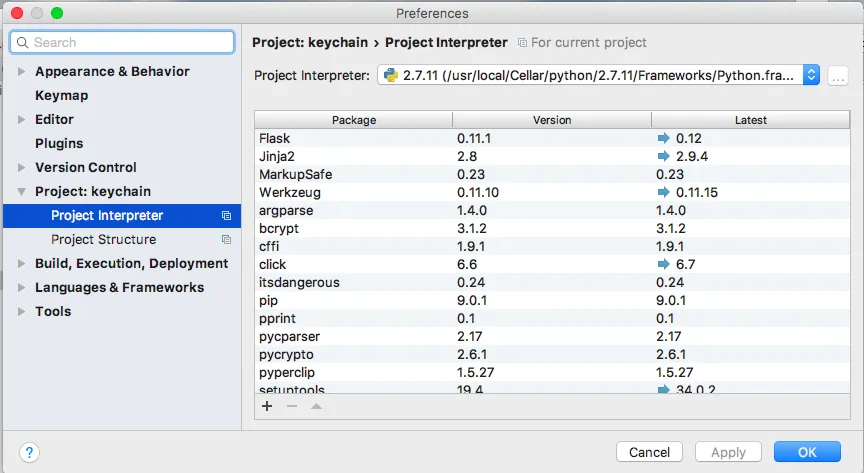Sort packages by the Version column header
The height and width of the screenshot is (473, 864).
[551, 120]
